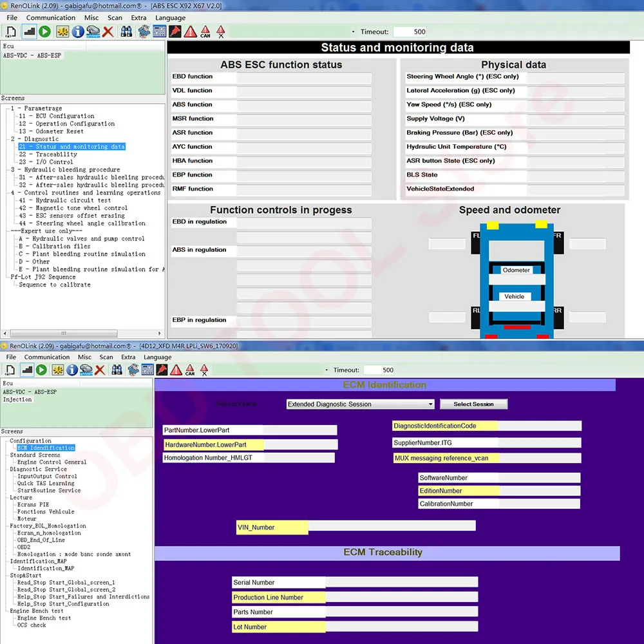644x644 pixels.
Task: Open the Scan menu in the upper ABS ESC window
Action: click(115, 17)
